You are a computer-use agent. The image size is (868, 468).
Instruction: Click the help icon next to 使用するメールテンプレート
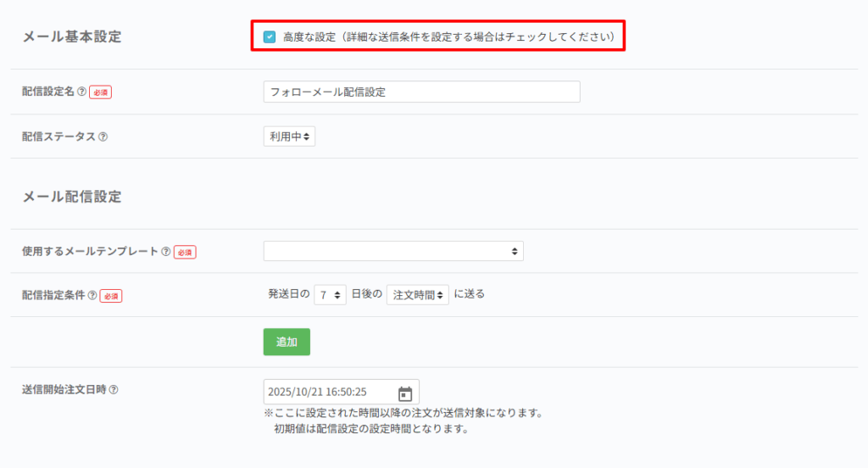[x=165, y=252]
